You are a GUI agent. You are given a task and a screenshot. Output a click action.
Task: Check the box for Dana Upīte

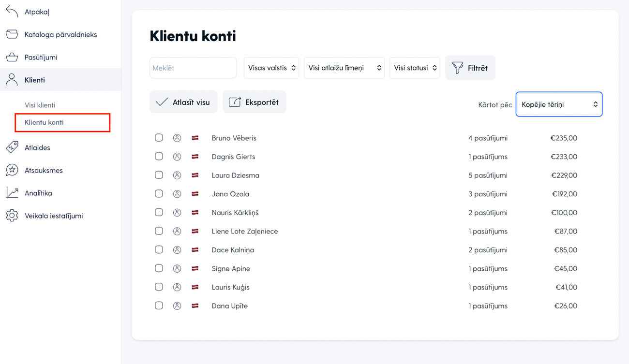[x=159, y=306]
